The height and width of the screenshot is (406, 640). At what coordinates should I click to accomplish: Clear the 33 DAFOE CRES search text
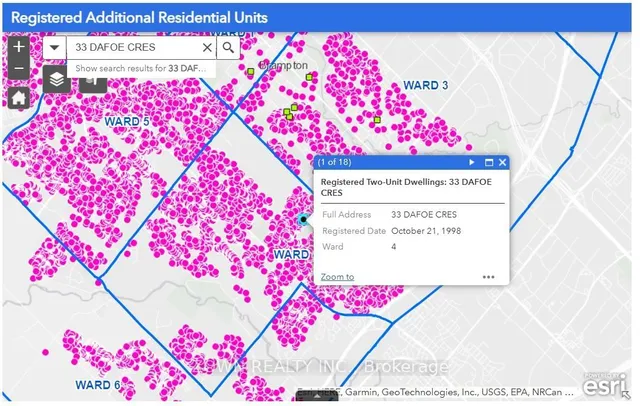point(207,47)
